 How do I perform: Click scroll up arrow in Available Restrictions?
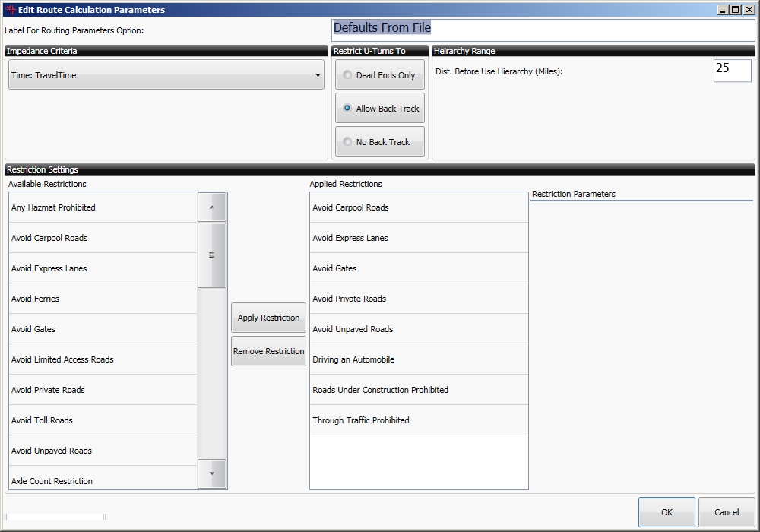[212, 207]
